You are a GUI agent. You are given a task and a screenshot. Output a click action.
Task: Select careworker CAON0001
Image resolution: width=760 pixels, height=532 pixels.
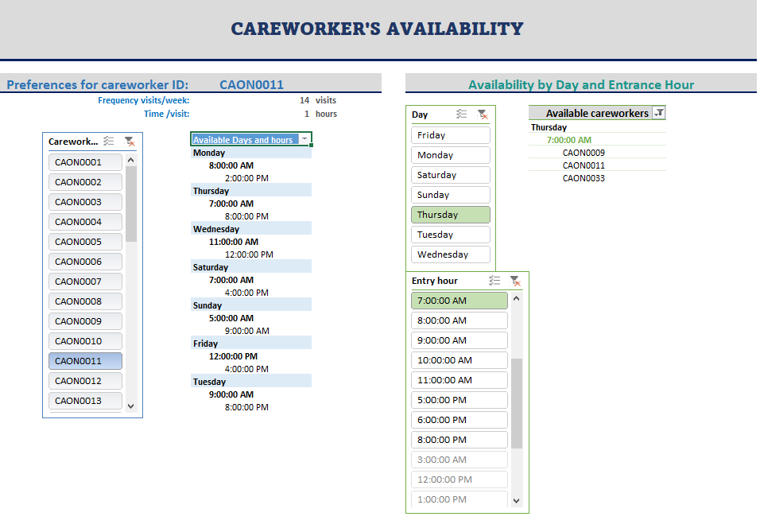pos(85,161)
